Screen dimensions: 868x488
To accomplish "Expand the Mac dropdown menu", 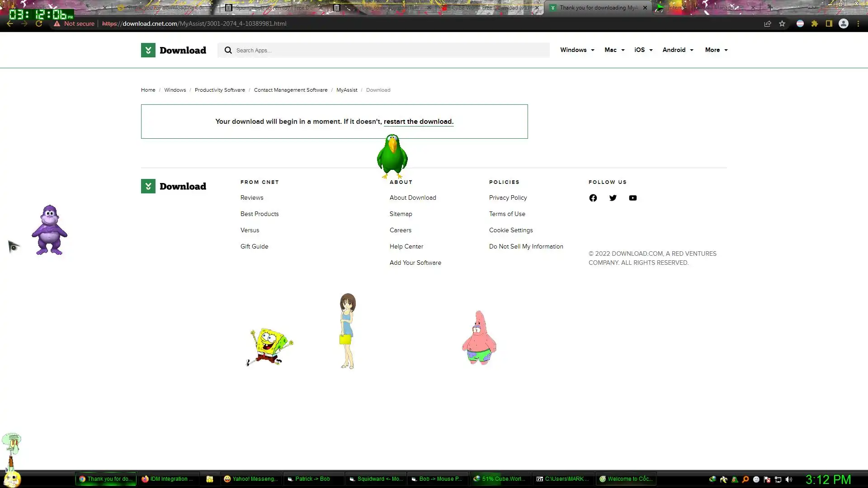I will (x=614, y=50).
